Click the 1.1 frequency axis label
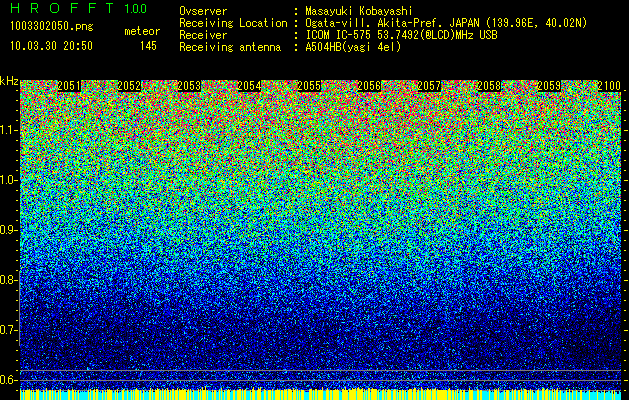 point(9,130)
